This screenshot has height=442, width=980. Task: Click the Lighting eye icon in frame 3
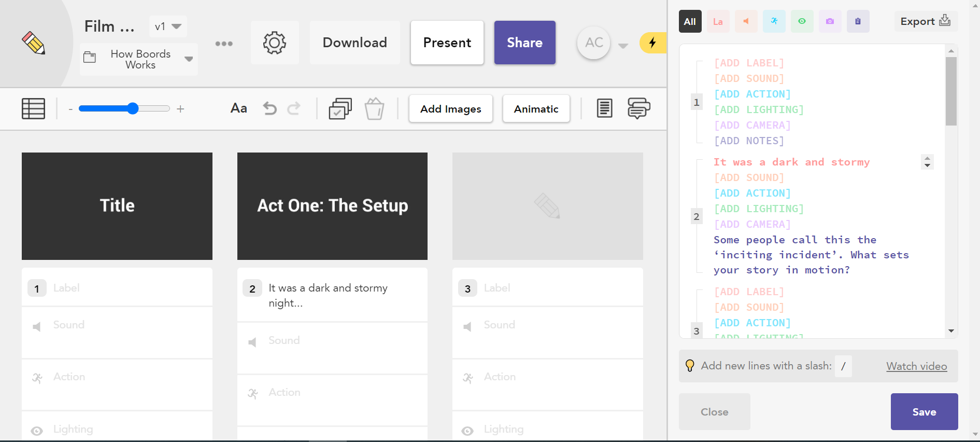tap(467, 431)
